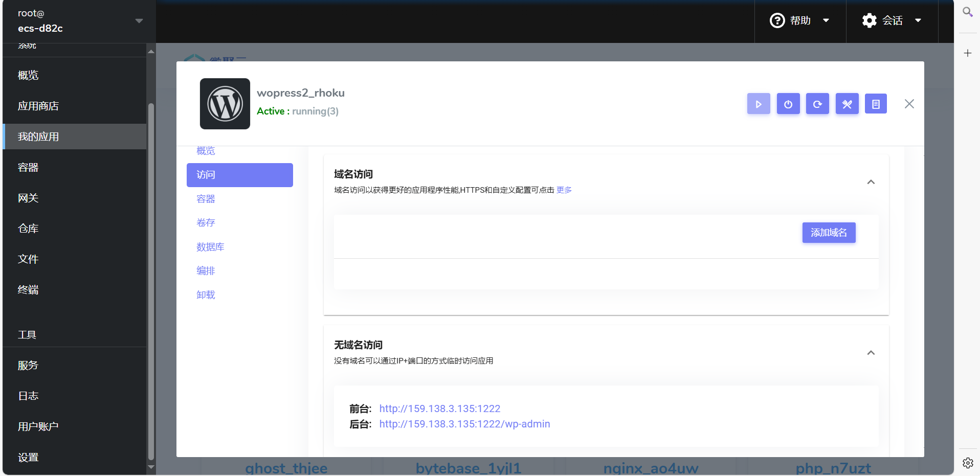This screenshot has height=476, width=980.
Task: Open 用户账户 in left sidebar
Action: [x=75, y=426]
